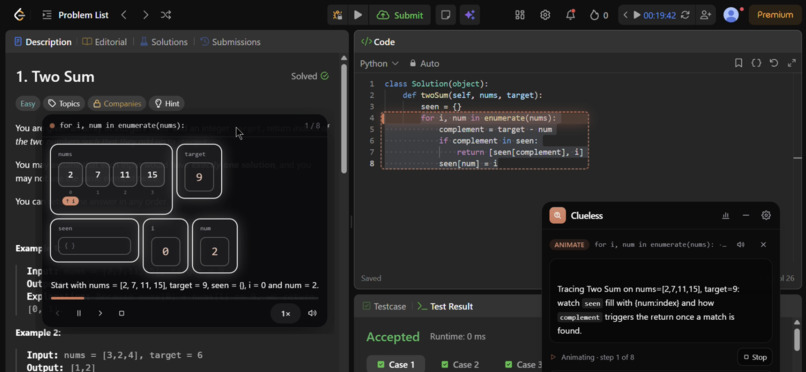Click the description panel scrollbar
Image resolution: width=806 pixels, height=372 pixels.
344,118
